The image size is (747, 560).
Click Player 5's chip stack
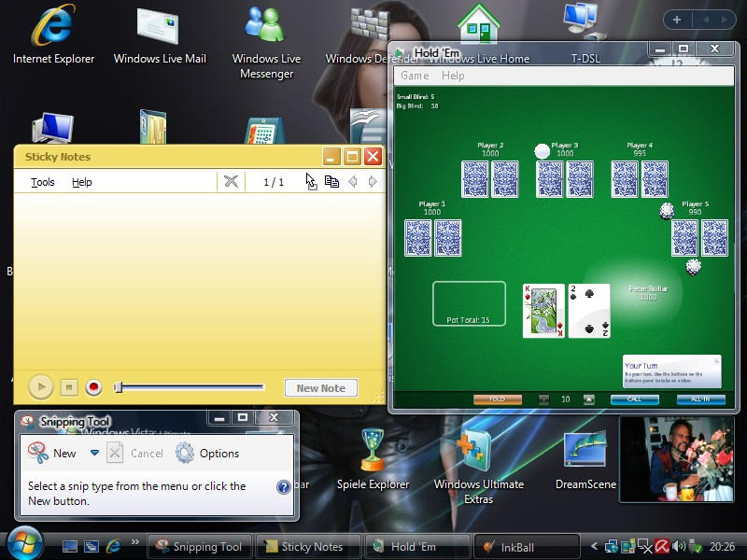click(693, 266)
